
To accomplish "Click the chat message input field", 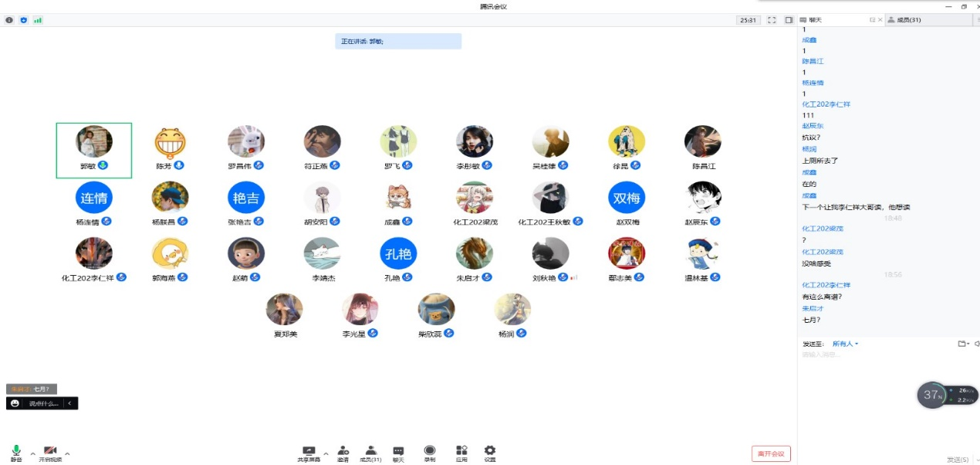I will click(880, 355).
